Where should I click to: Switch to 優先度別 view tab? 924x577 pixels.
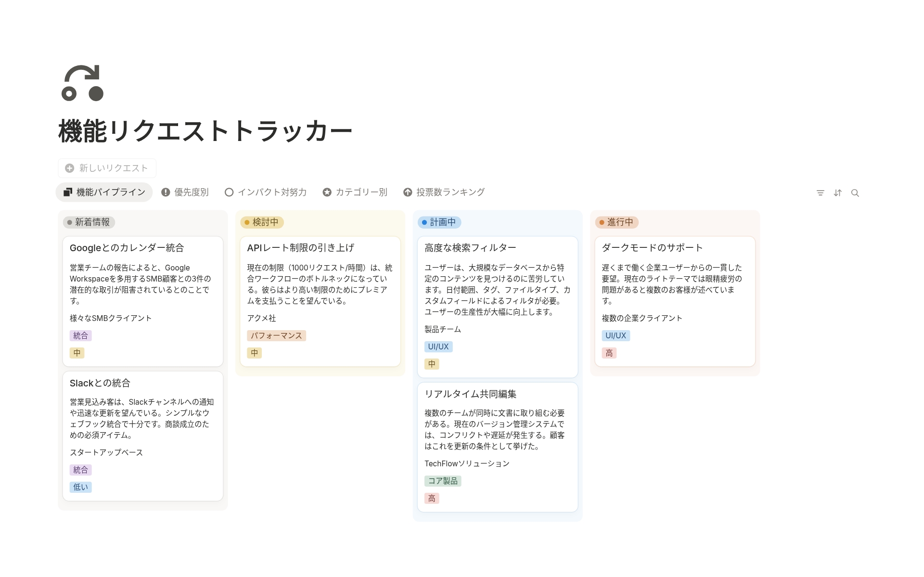pos(185,192)
